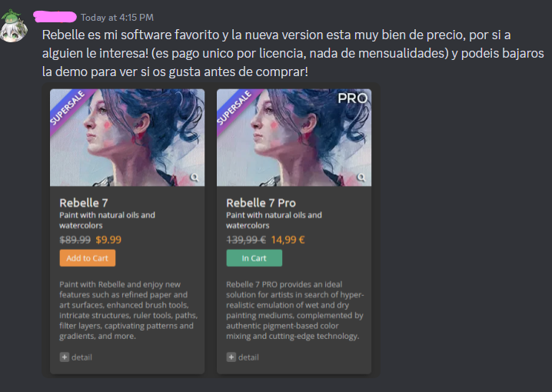Image resolution: width=552 pixels, height=392 pixels.
Task: Open the Rebelle 7 title link
Action: [84, 203]
